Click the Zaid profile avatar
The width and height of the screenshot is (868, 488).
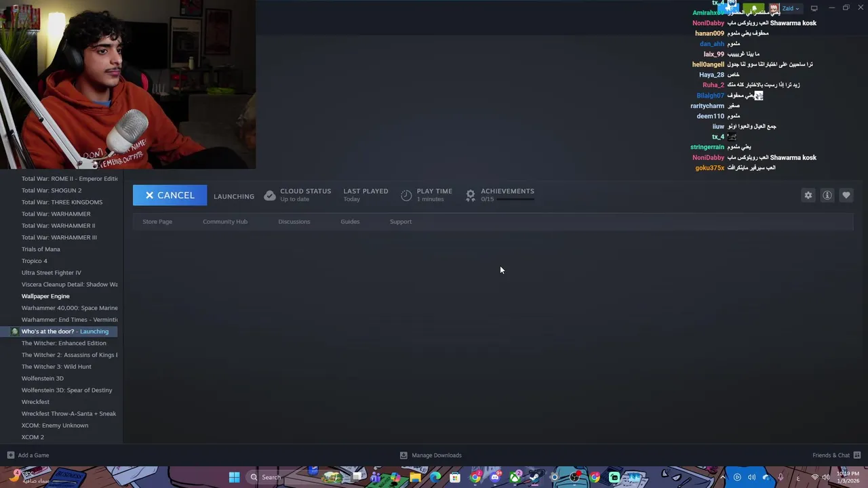click(774, 8)
